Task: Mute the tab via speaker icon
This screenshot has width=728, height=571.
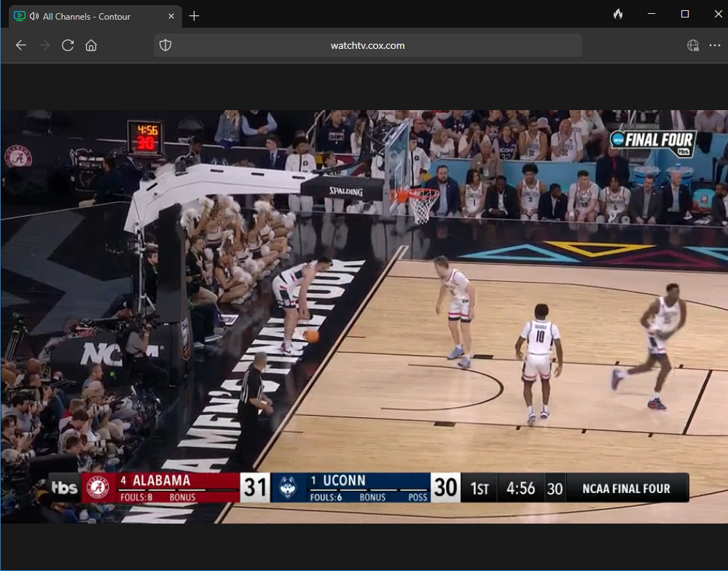Action: (x=34, y=16)
